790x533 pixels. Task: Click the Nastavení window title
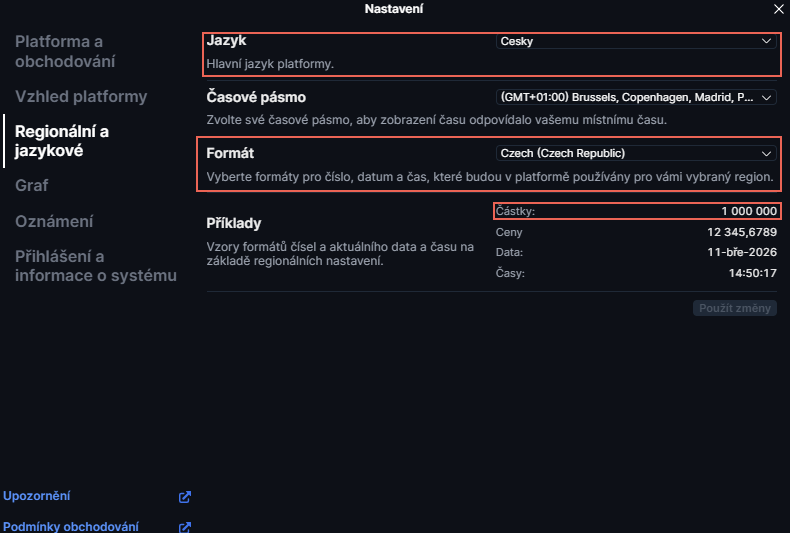click(394, 9)
